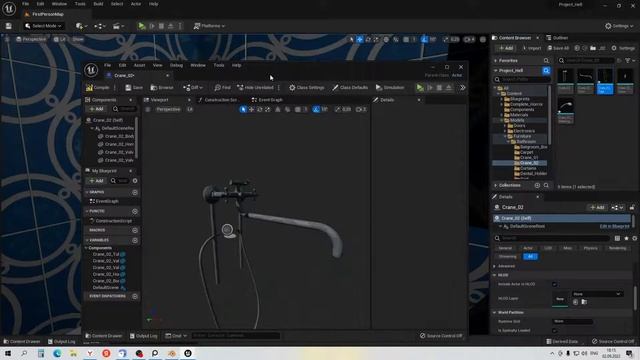Expand the blueprint toolbar overflow chevron
The height and width of the screenshot is (360, 640).
pyautogui.click(x=462, y=88)
